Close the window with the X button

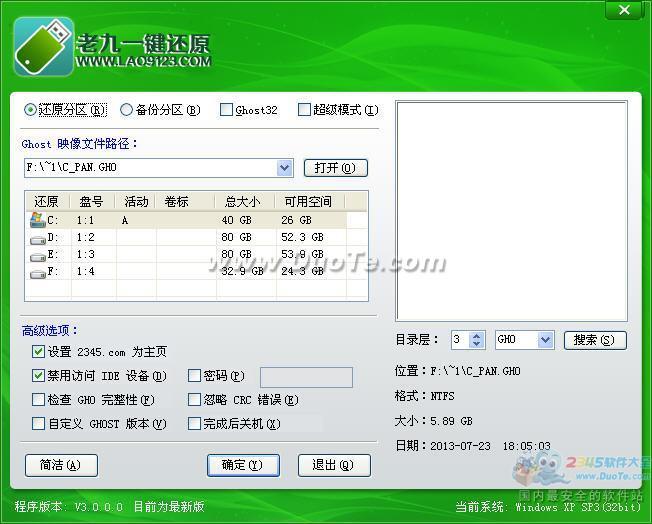625,10
